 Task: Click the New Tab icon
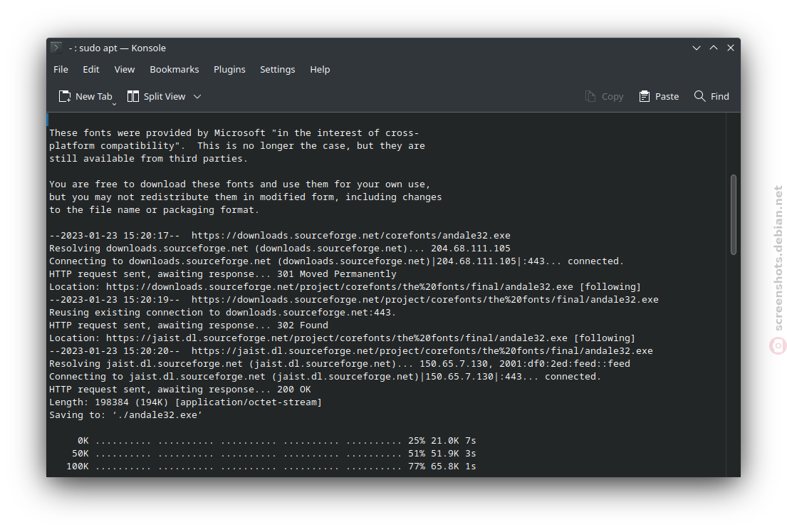coord(65,96)
